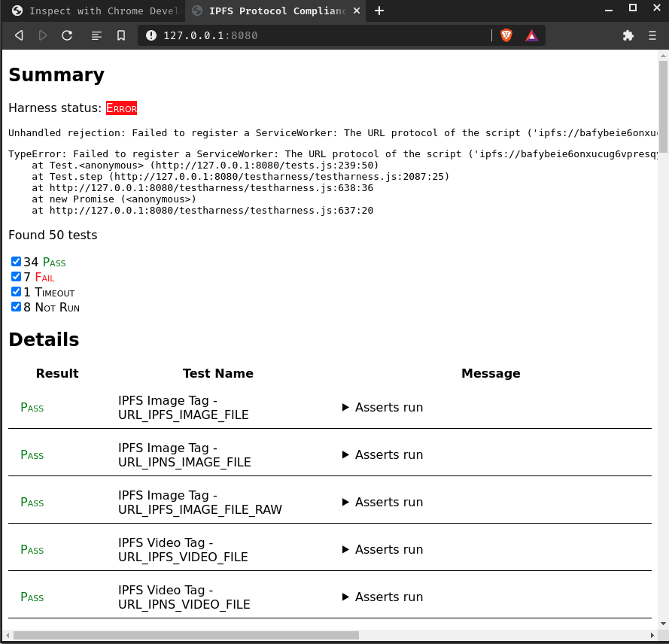This screenshot has height=644, width=669.
Task: Toggle the 8 Not Run checkbox
Action: pos(16,307)
